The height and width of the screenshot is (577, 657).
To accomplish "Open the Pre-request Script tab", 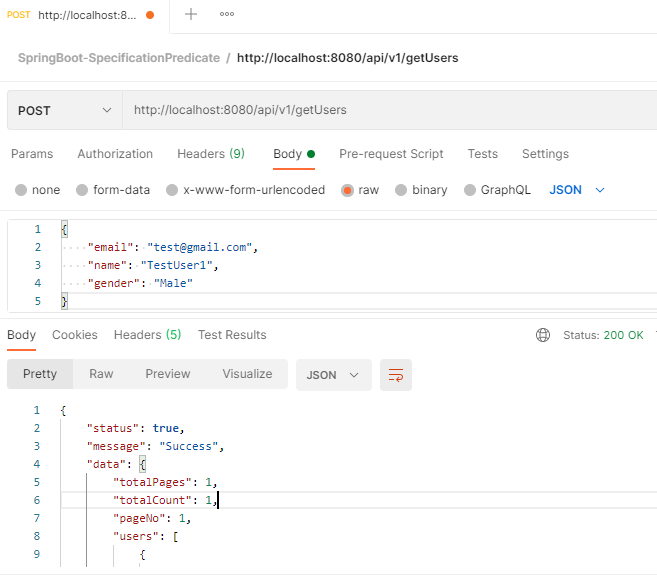I will pos(391,154).
